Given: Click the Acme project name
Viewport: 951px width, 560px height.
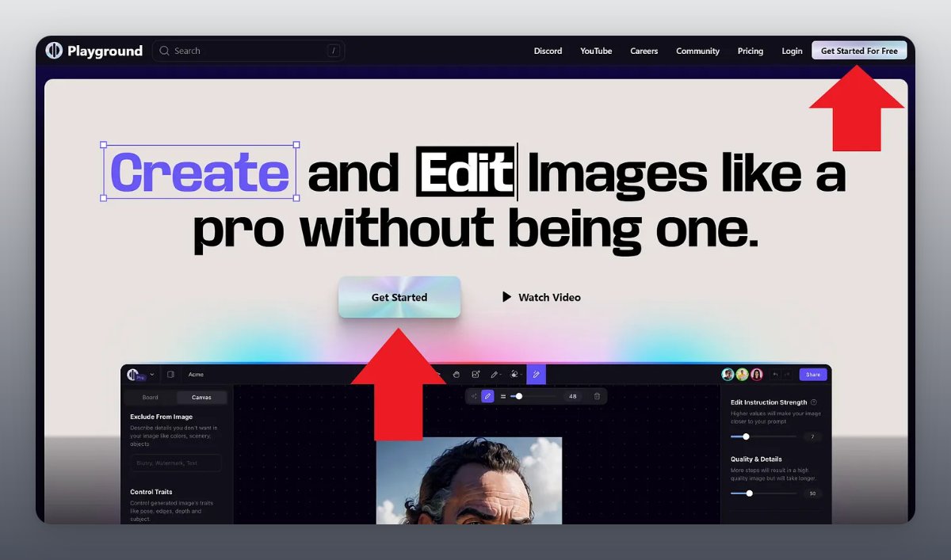Looking at the screenshot, I should tap(196, 375).
